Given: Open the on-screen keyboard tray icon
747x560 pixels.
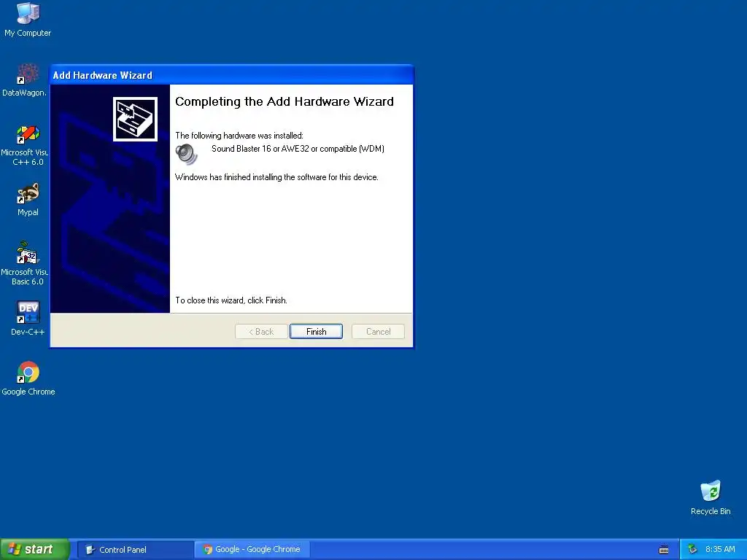Looking at the screenshot, I should (664, 550).
